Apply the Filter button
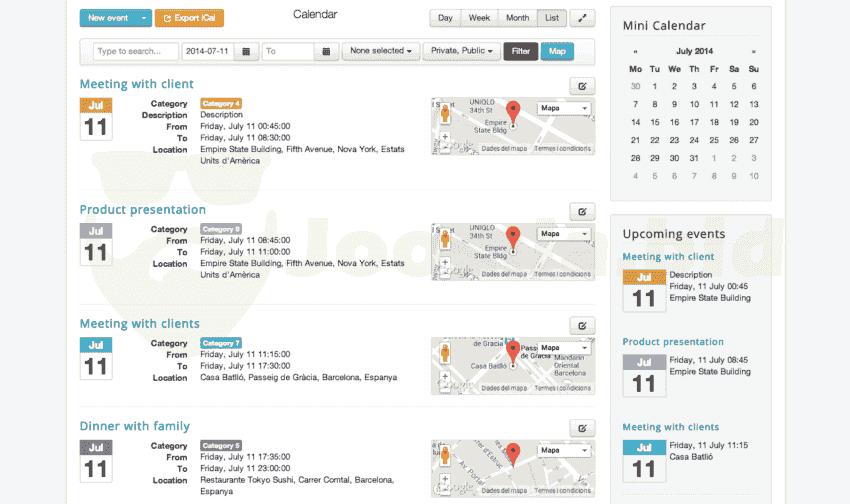The width and height of the screenshot is (850, 504). pyautogui.click(x=520, y=51)
